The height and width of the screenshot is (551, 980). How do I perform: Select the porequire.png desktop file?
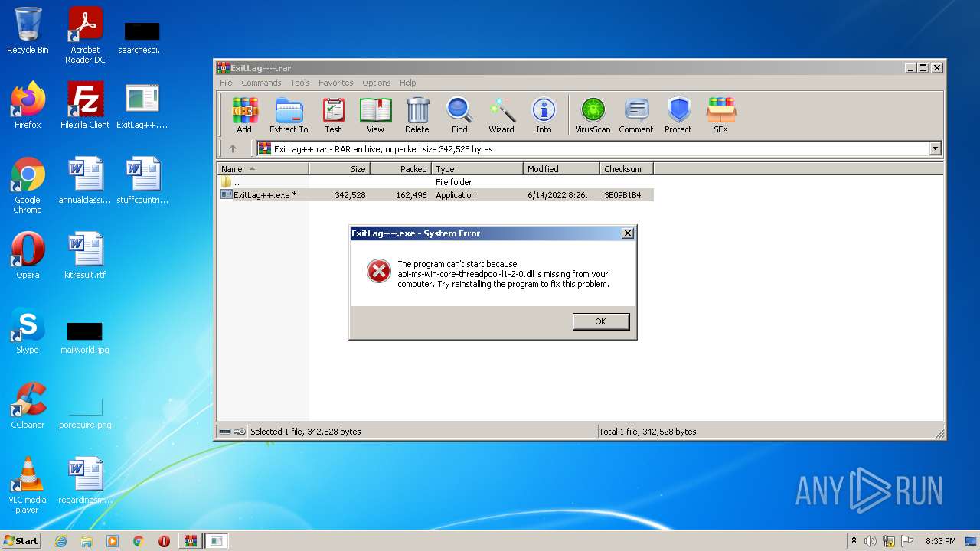click(x=85, y=412)
